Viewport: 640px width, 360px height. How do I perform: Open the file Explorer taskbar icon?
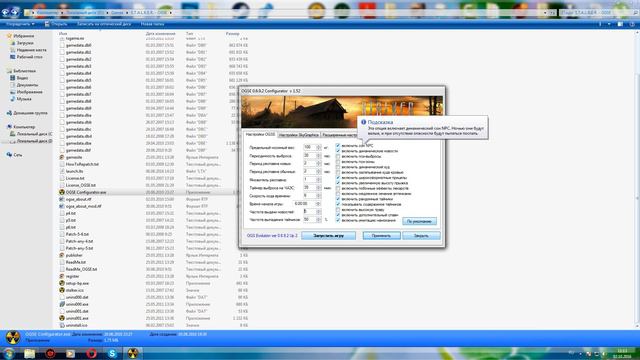[29, 353]
